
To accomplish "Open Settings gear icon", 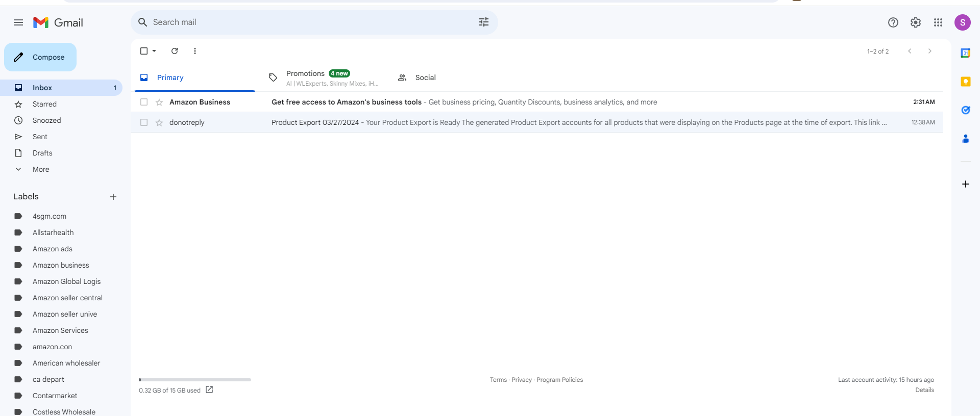I will point(916,22).
